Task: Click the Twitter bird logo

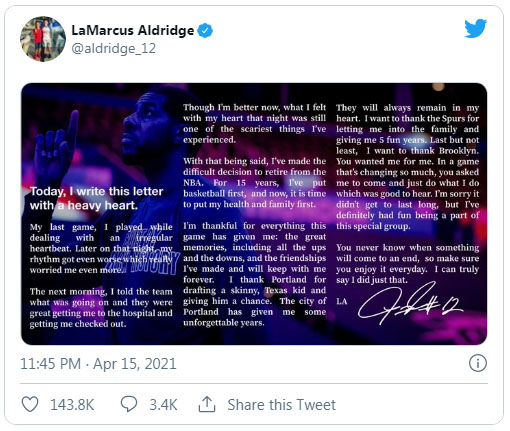Action: 475,28
